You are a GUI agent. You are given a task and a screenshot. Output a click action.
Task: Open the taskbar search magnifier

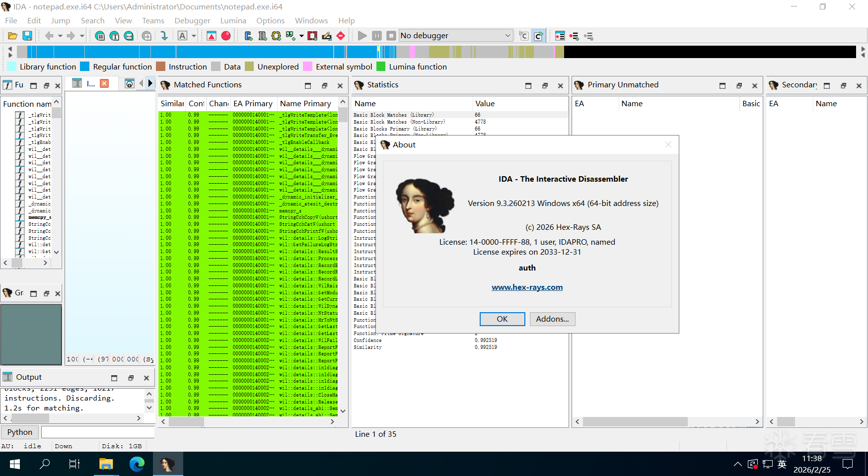point(45,464)
